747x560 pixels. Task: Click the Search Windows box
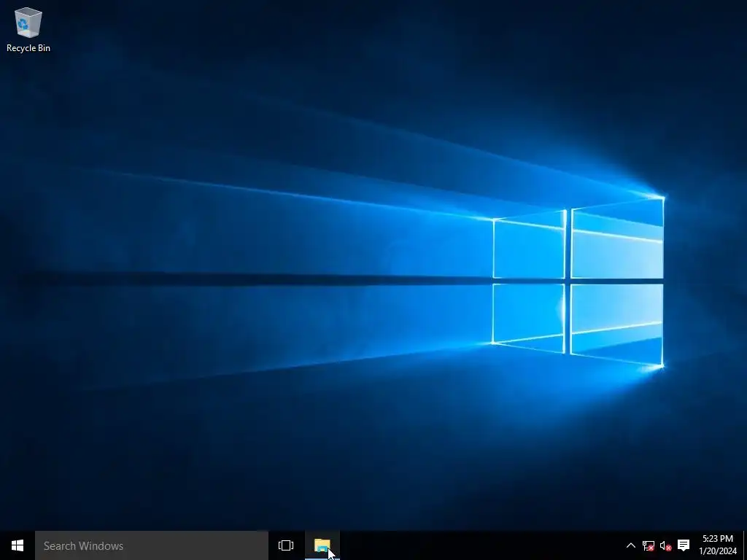coord(152,545)
